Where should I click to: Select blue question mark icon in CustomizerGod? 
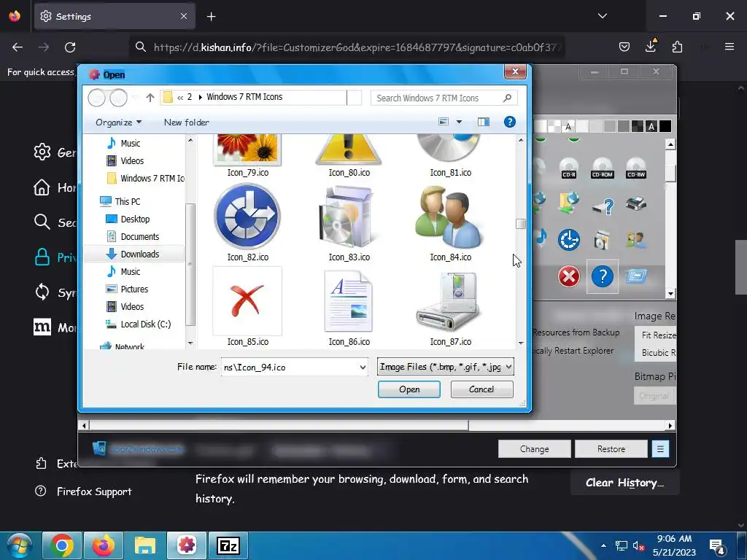tap(602, 276)
